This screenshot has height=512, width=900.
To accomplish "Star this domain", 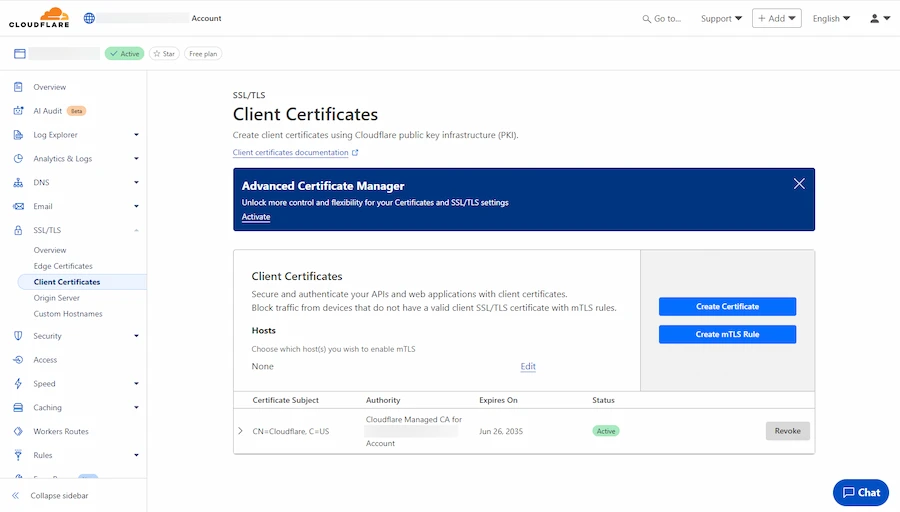I will [164, 54].
